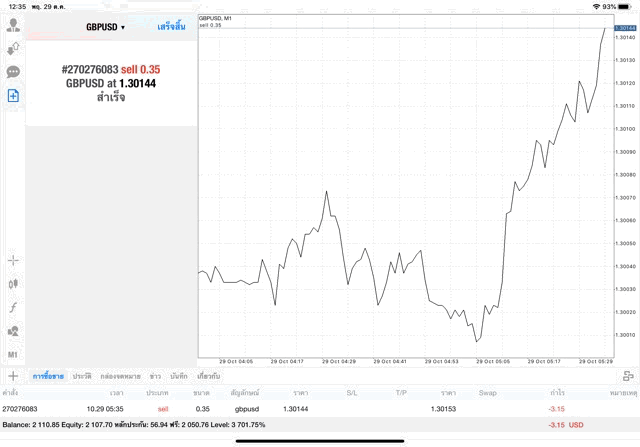The width and height of the screenshot is (640, 447).
Task: Open the บันทึก journal tab
Action: click(179, 376)
